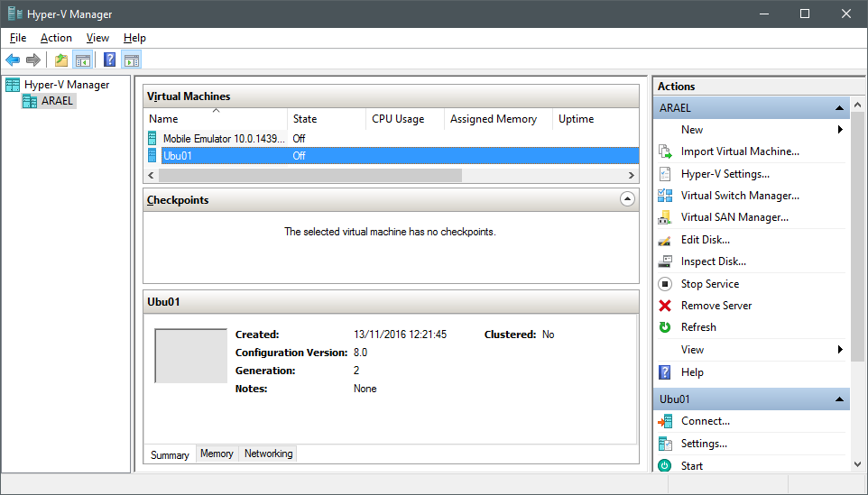Click the Stop Service action
This screenshot has height=495, width=868.
[710, 284]
